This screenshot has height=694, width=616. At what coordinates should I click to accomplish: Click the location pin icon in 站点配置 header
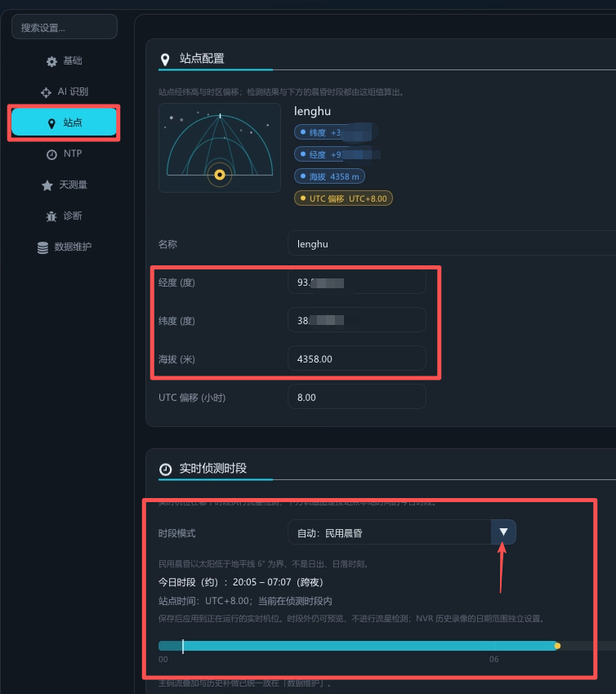[165, 60]
